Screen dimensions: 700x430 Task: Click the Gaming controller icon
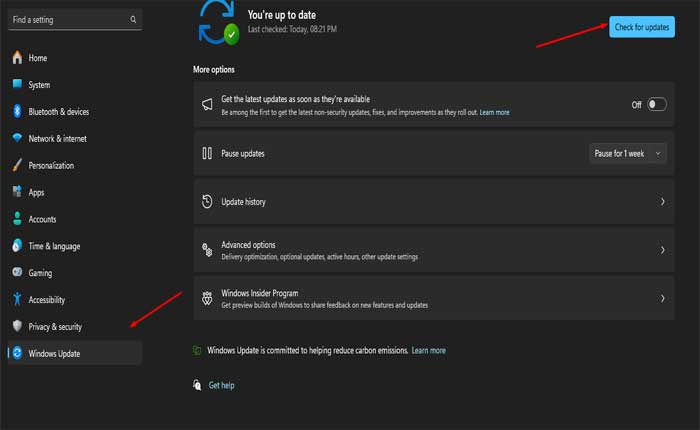pyautogui.click(x=17, y=272)
